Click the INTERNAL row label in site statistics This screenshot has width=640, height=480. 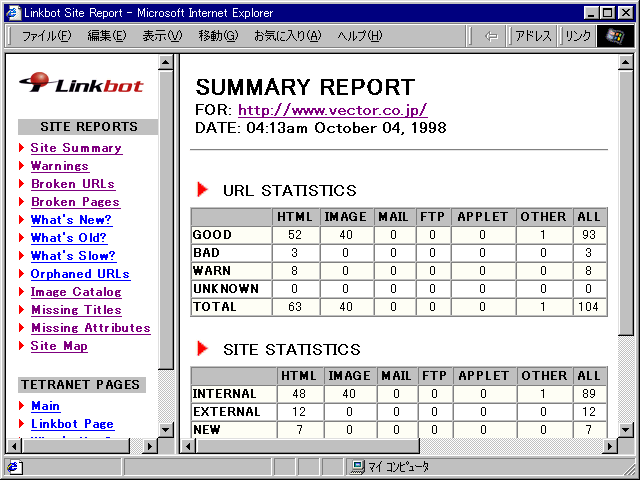coord(224,393)
